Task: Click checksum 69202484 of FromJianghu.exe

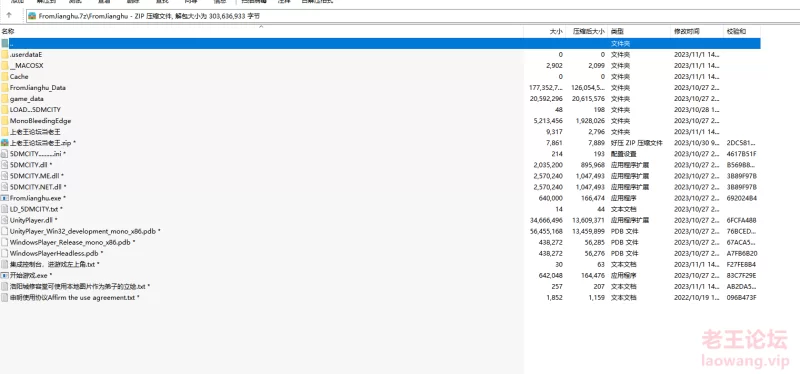Action: click(741, 198)
